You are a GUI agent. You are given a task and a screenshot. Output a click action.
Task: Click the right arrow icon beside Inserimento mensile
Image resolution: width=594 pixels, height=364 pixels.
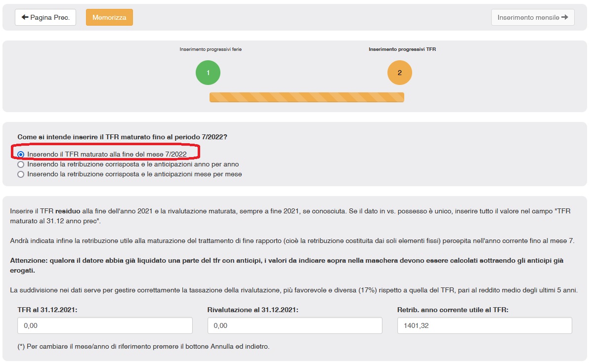coord(565,17)
